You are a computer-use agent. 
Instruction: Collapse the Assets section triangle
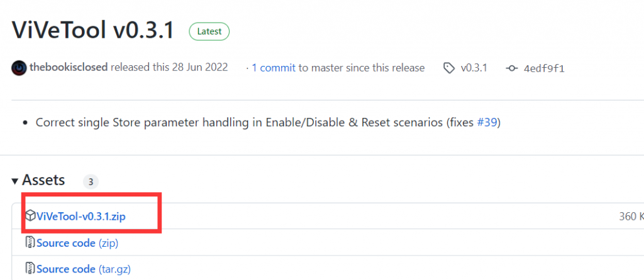(14, 181)
